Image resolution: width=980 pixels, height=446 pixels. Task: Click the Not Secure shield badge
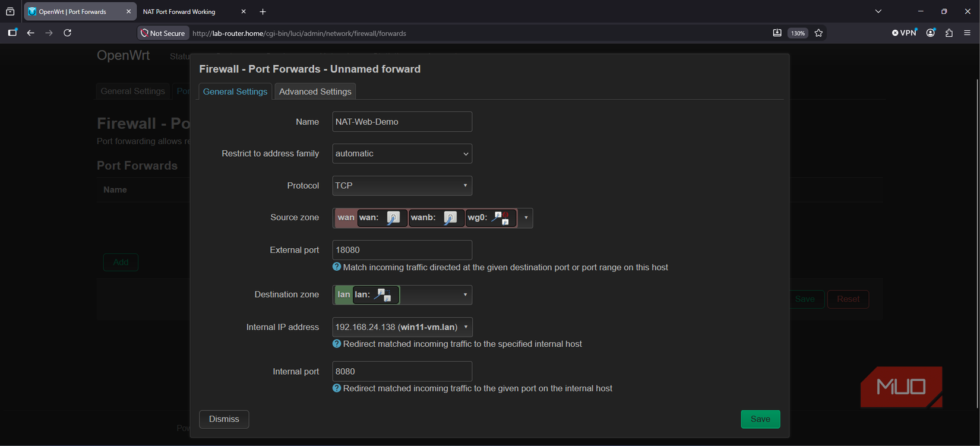(x=163, y=33)
